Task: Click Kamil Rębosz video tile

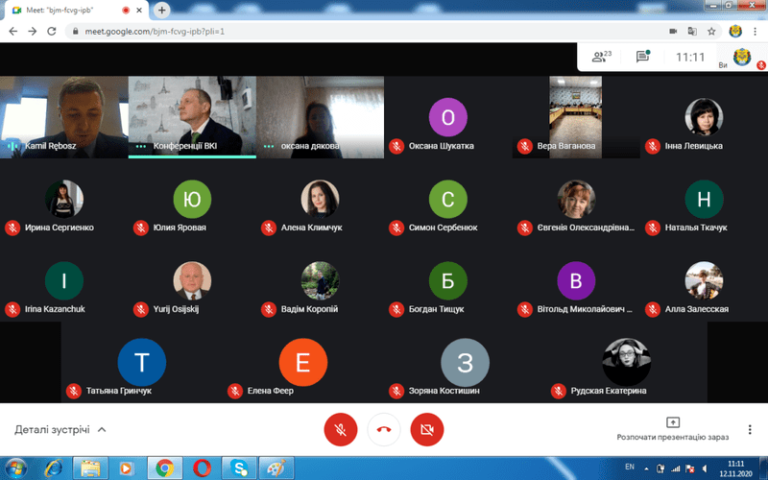Action: pos(64,117)
